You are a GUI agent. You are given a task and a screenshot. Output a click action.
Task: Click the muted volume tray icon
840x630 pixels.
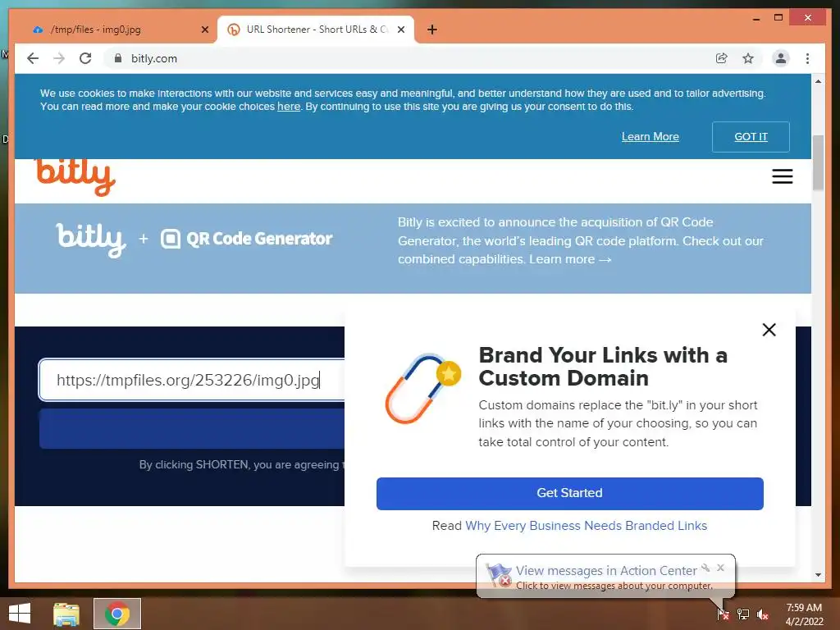tap(763, 614)
